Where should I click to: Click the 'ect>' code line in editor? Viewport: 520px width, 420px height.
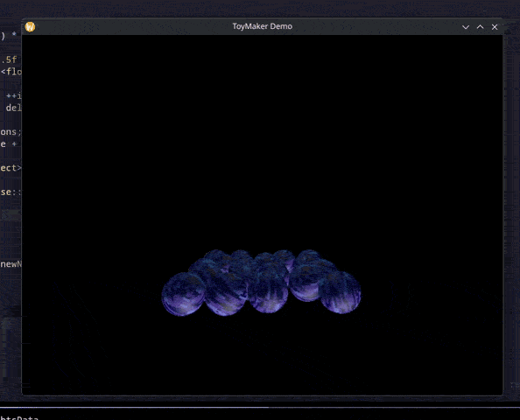pos(11,168)
